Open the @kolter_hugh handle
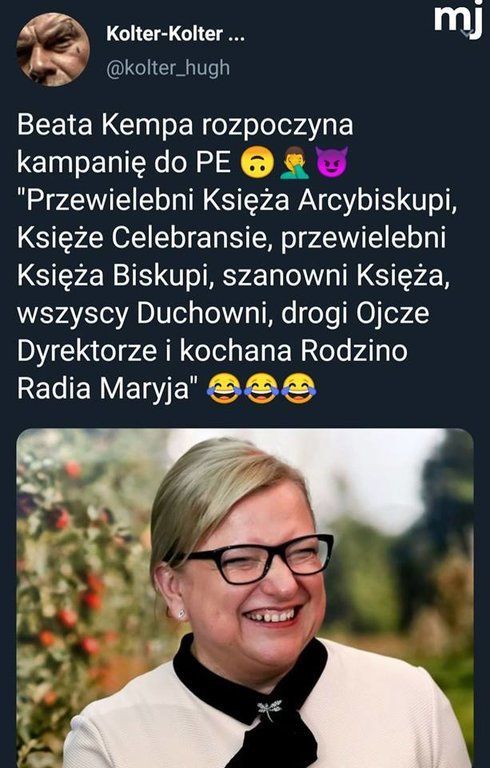Viewport: 490px width, 768px height. coord(168,68)
